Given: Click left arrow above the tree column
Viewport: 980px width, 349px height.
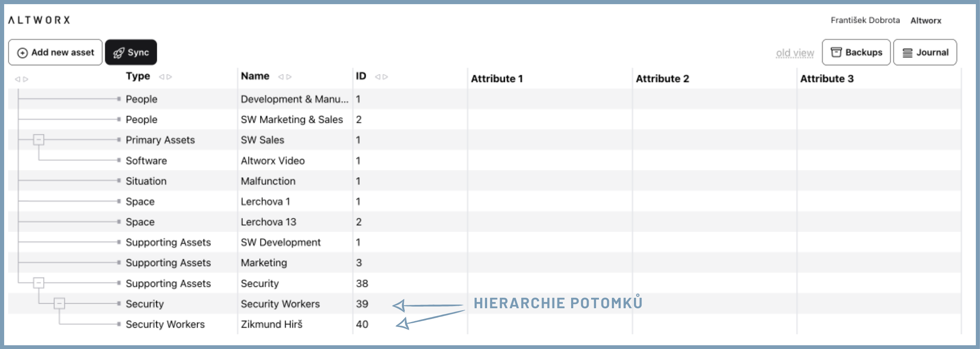Looking at the screenshot, I should click(x=17, y=79).
